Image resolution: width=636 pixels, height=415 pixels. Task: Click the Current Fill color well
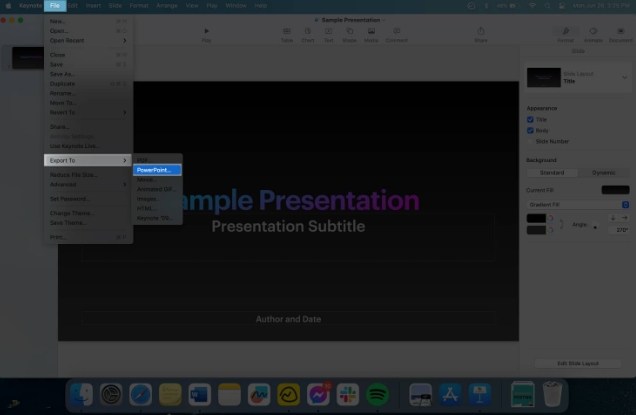pos(615,190)
